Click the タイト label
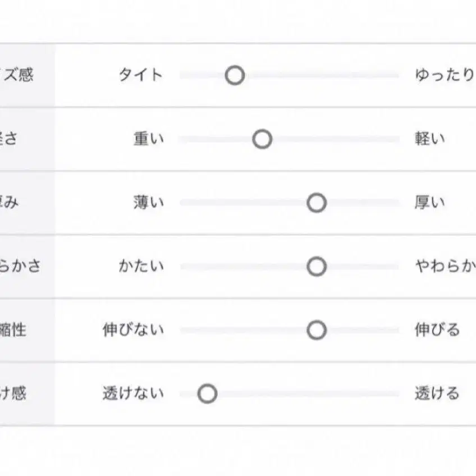Viewport: 476px width, 476px height. tap(141, 75)
